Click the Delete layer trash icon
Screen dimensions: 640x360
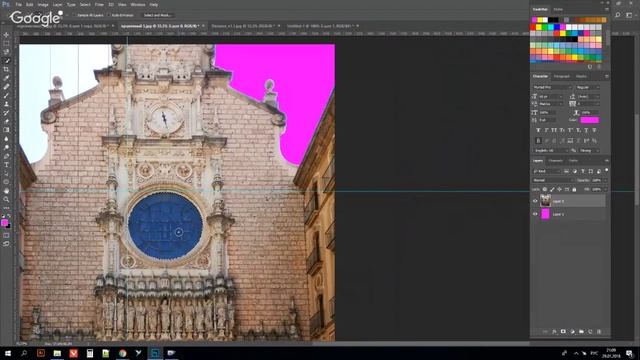click(x=599, y=331)
